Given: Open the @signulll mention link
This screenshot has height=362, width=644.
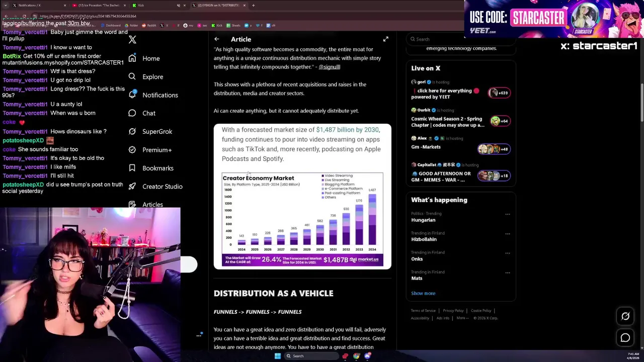Looking at the screenshot, I should tap(330, 67).
